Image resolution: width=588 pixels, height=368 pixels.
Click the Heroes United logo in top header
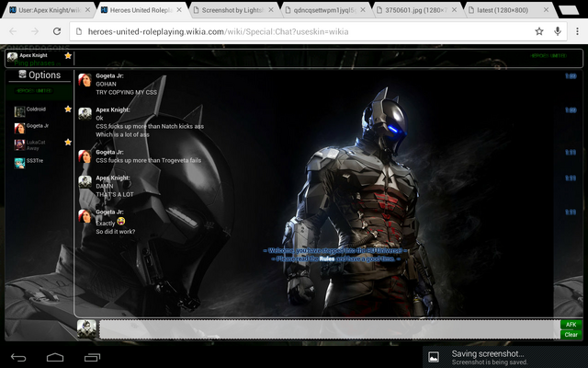click(548, 55)
